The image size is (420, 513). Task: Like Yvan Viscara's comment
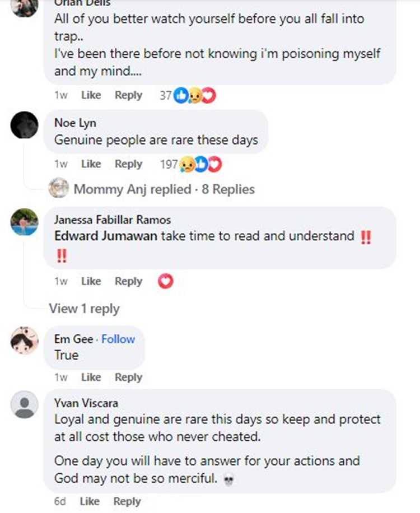[90, 501]
